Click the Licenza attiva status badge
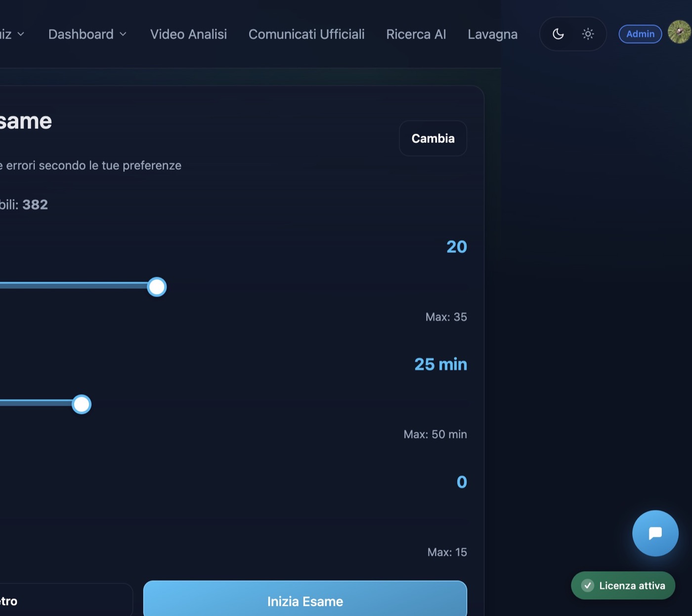The width and height of the screenshot is (692, 616). coord(623,585)
